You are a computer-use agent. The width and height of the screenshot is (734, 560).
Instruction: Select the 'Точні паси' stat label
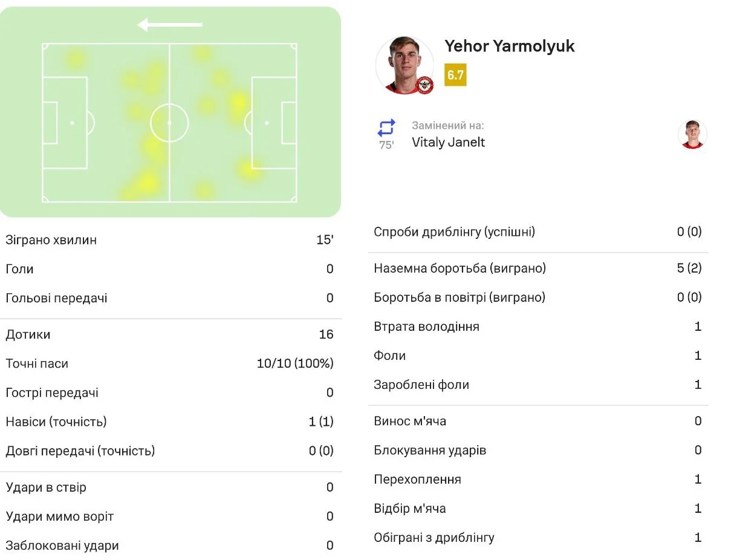37,363
